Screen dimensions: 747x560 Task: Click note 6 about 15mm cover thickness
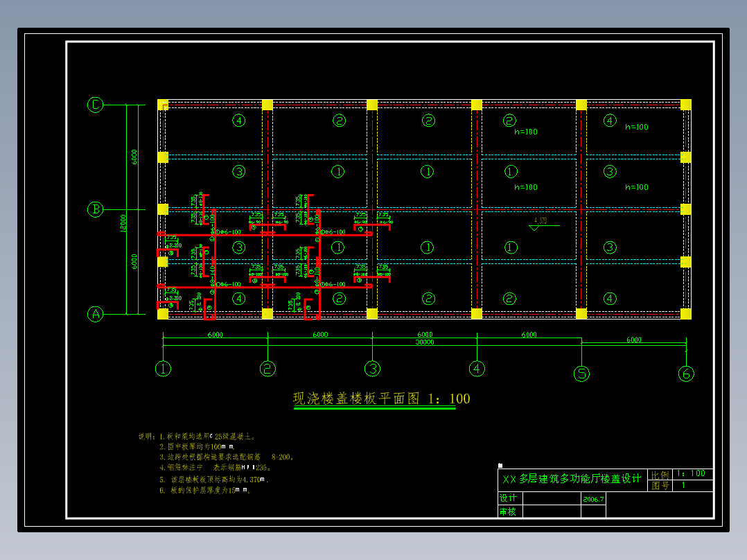click(x=205, y=491)
